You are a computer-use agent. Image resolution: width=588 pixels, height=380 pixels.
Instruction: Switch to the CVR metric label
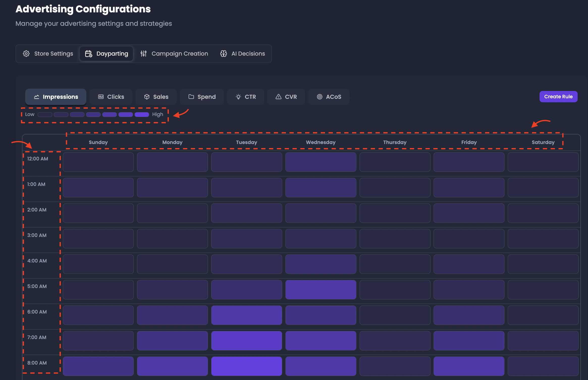(x=291, y=97)
